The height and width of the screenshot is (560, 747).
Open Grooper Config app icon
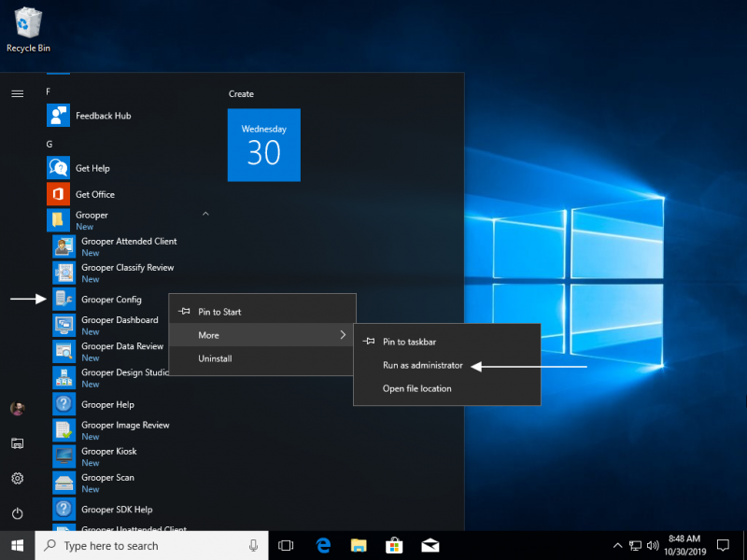pos(64,300)
